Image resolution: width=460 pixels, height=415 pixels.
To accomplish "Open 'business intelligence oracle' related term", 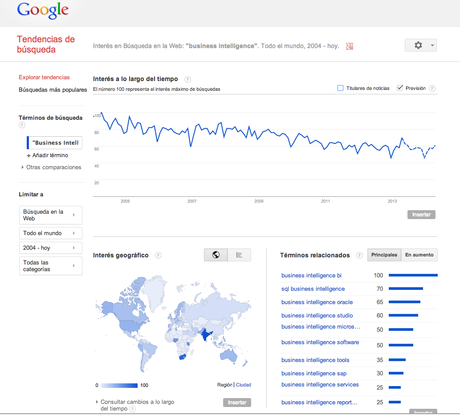I will tap(317, 302).
